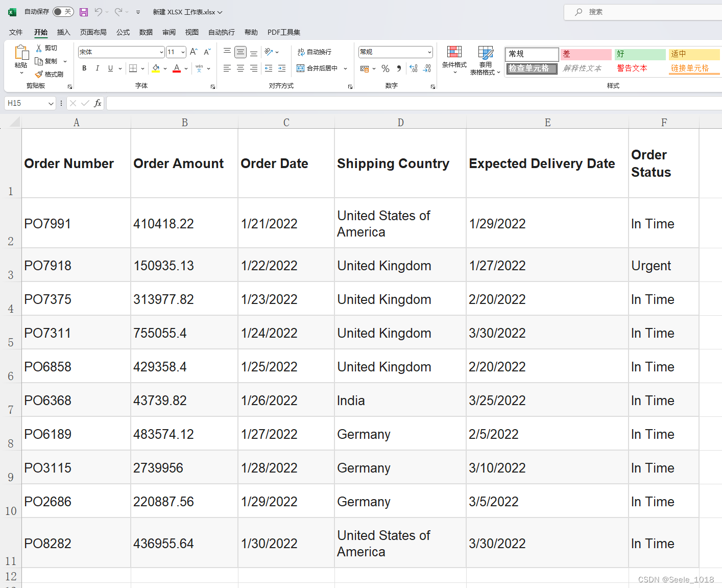Apply the Warning Text (警告文本) style
722x588 pixels.
coord(640,68)
